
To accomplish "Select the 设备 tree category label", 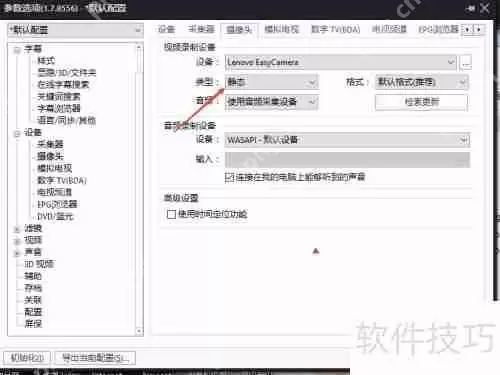I will (x=33, y=133).
